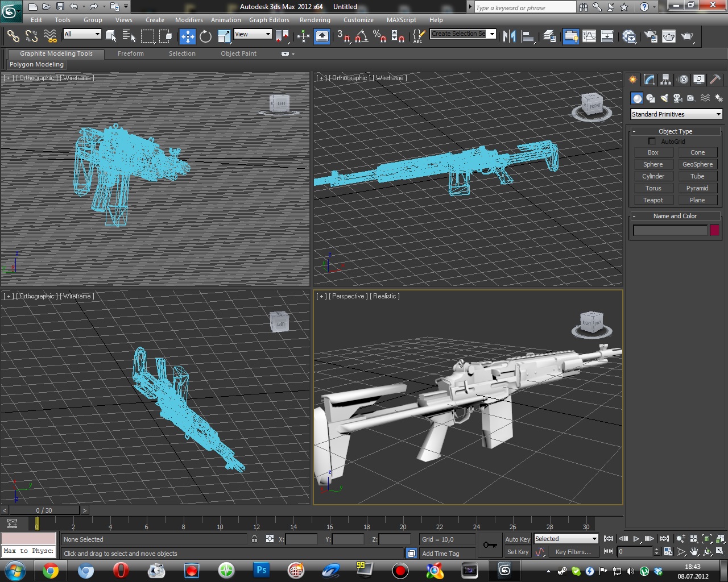Open the Modifiers menu
Image resolution: width=728 pixels, height=582 pixels.
pyautogui.click(x=189, y=20)
